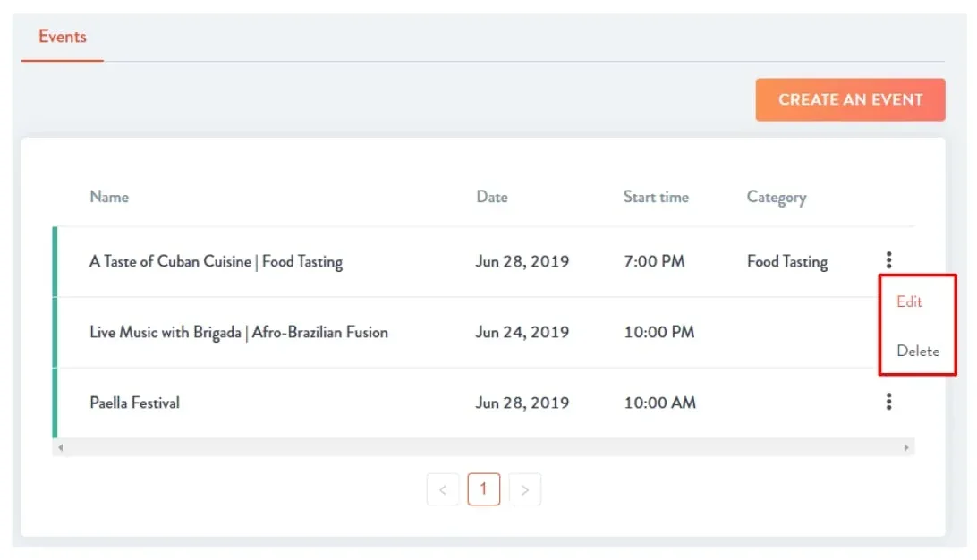The image size is (977, 560).
Task: Open options menu for Paella Festival row
Action: pos(888,402)
